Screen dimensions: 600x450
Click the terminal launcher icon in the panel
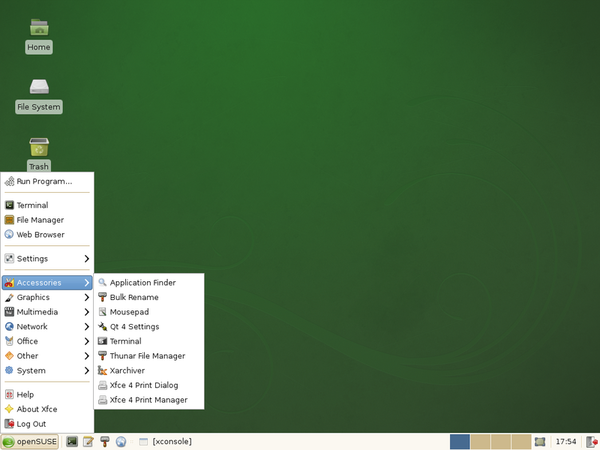pyautogui.click(x=72, y=442)
